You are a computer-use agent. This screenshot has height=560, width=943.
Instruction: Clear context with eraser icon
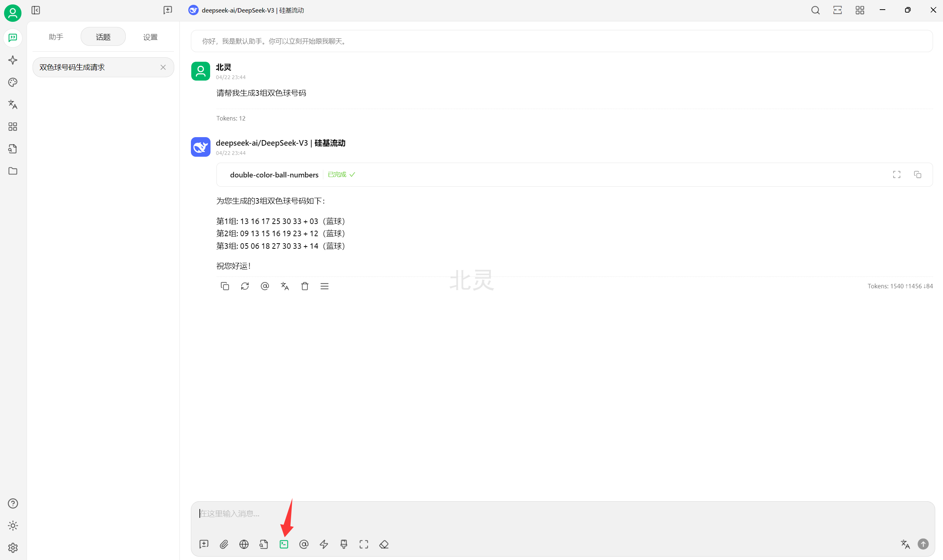384,544
